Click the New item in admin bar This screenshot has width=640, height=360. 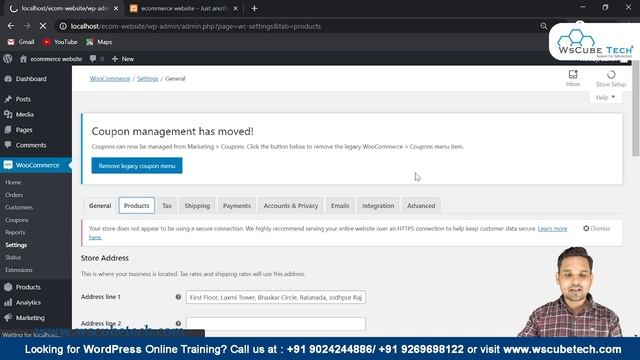123,59
